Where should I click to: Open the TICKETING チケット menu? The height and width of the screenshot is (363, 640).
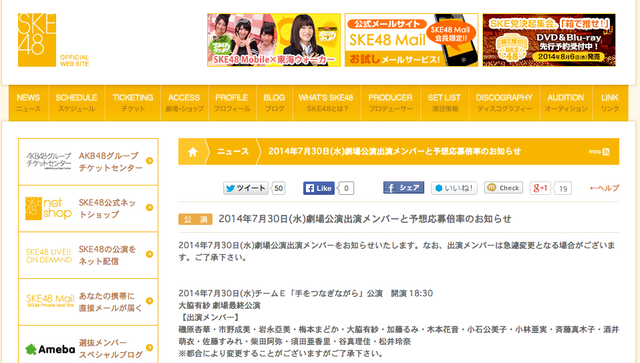pyautogui.click(x=133, y=103)
